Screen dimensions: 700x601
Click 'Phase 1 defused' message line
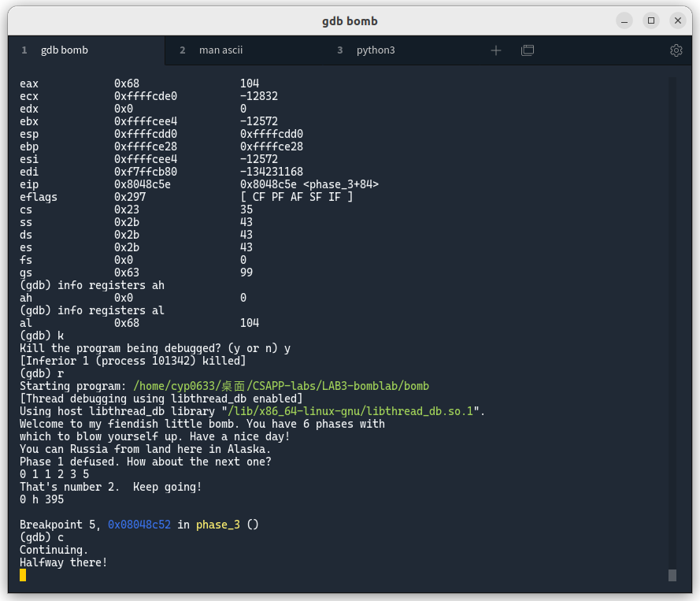pyautogui.click(x=146, y=462)
